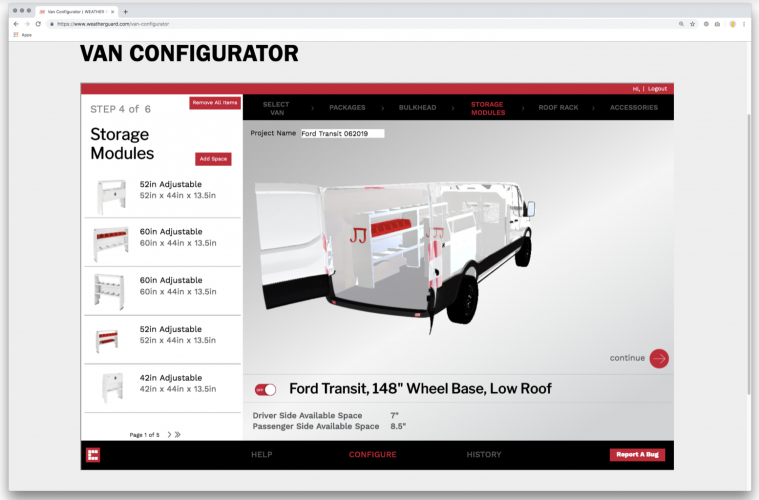Image resolution: width=759 pixels, height=500 pixels.
Task: Select the 60in Adjustable shelf without bins
Action: point(109,291)
